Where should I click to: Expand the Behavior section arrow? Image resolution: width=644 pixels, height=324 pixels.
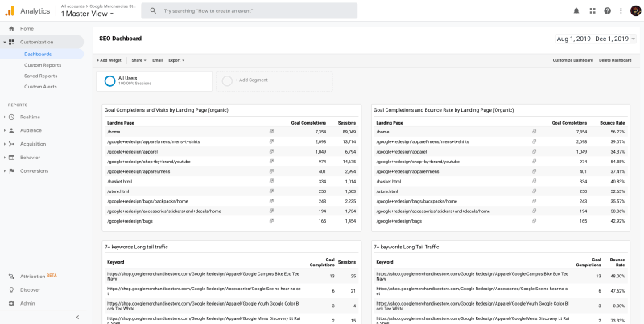coord(5,158)
